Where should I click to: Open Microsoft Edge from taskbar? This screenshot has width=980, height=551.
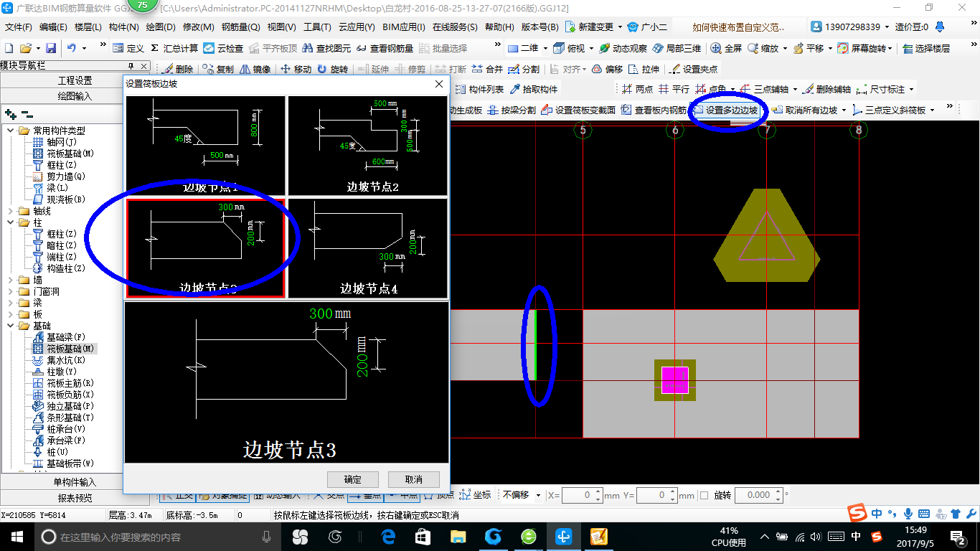pyautogui.click(x=388, y=537)
